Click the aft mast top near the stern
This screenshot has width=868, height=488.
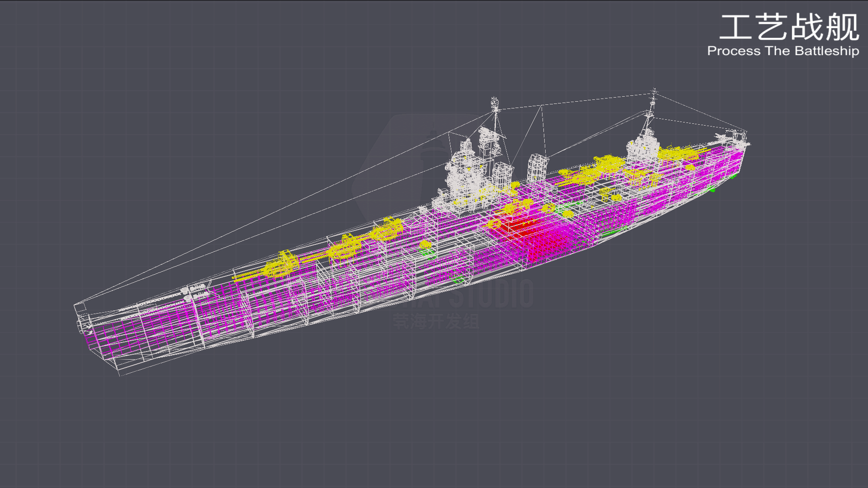(x=653, y=93)
